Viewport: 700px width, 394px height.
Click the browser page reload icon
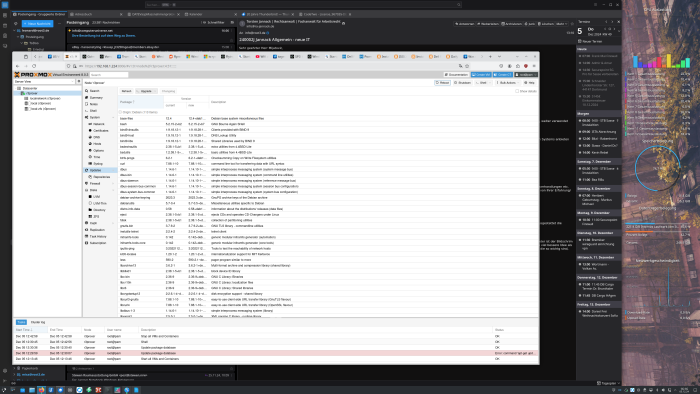(34, 66)
